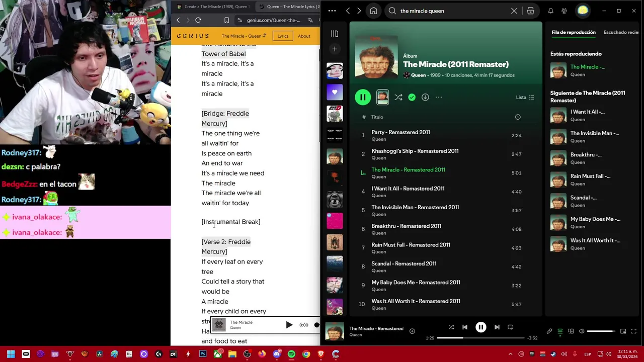Expand Your Library sidebar icon
The height and width of the screenshot is (362, 644).
pyautogui.click(x=335, y=34)
